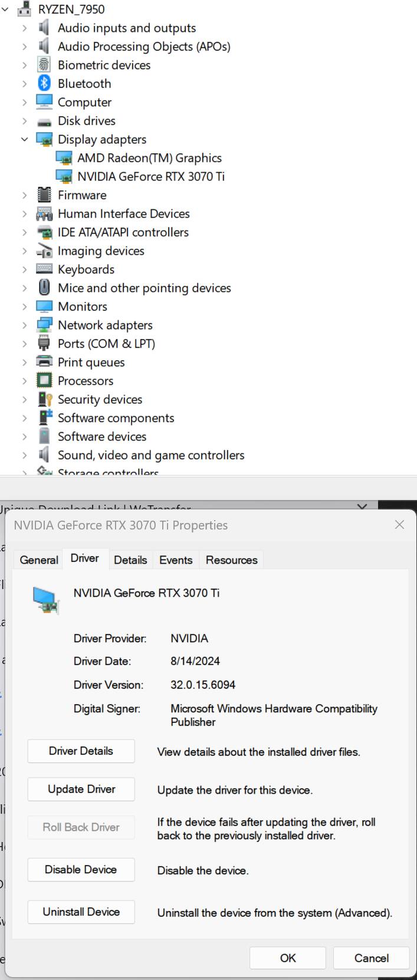Click the NVIDIA GeForce RTX 3070 Ti adapter icon in tree
The image size is (417, 980).
(64, 176)
